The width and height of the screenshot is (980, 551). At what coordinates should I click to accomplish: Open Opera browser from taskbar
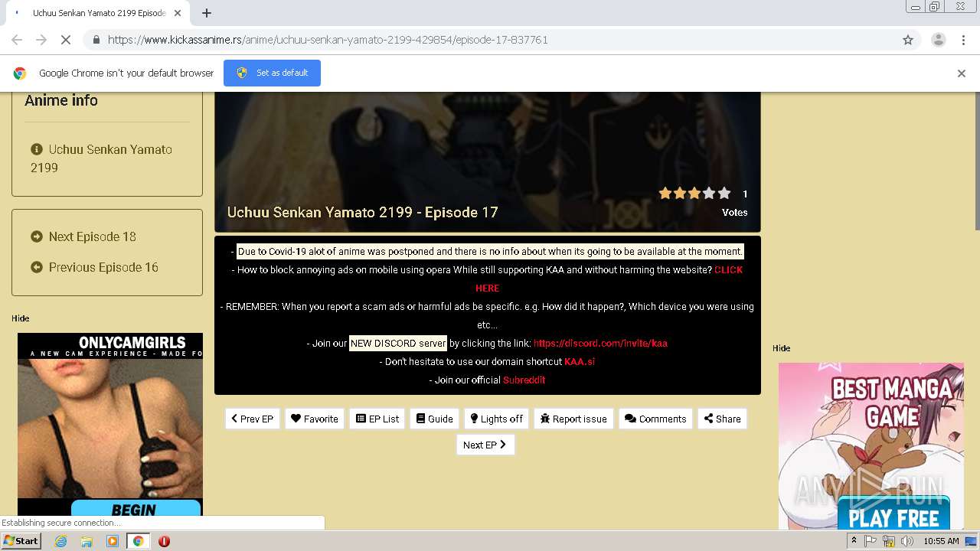[164, 541]
